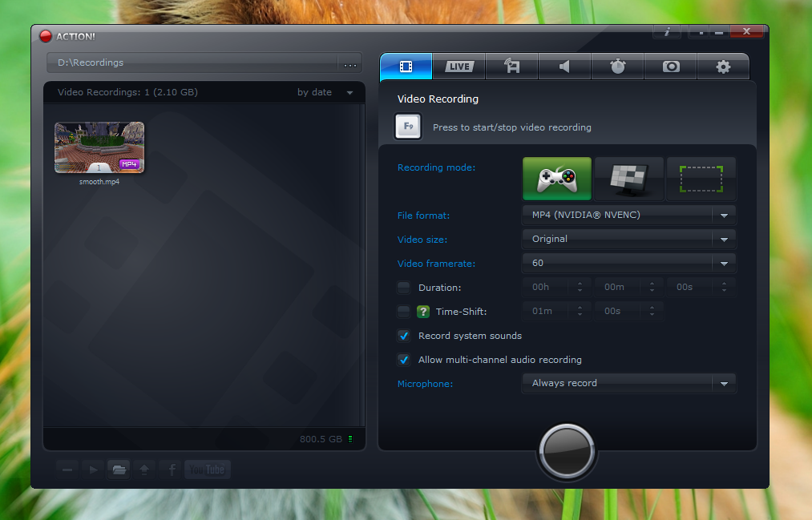
Task: Click the delete recording minus icon
Action: tap(67, 470)
